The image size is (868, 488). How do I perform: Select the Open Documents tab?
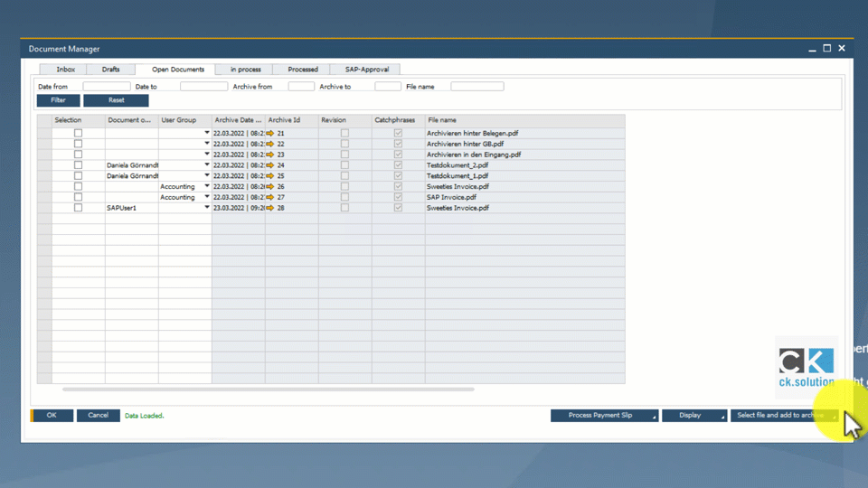pos(178,70)
